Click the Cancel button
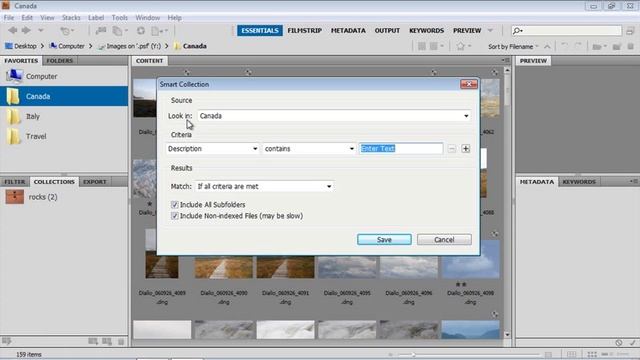 (x=444, y=240)
